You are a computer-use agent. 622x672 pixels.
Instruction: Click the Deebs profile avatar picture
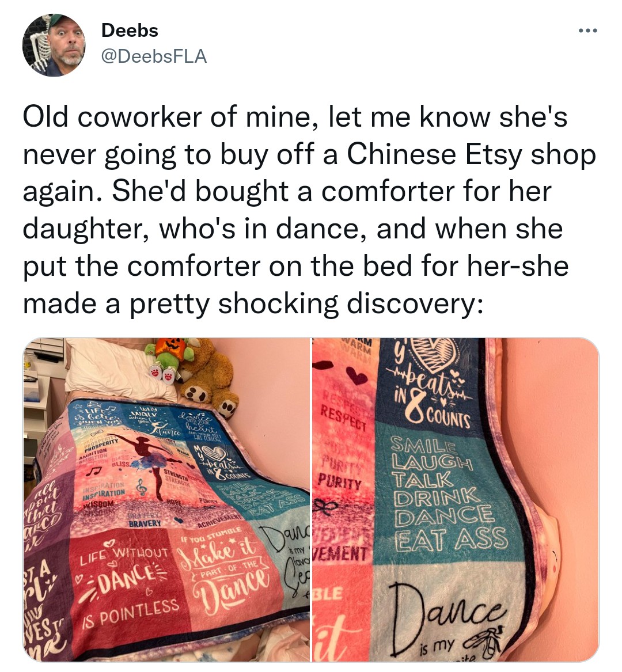click(x=54, y=45)
